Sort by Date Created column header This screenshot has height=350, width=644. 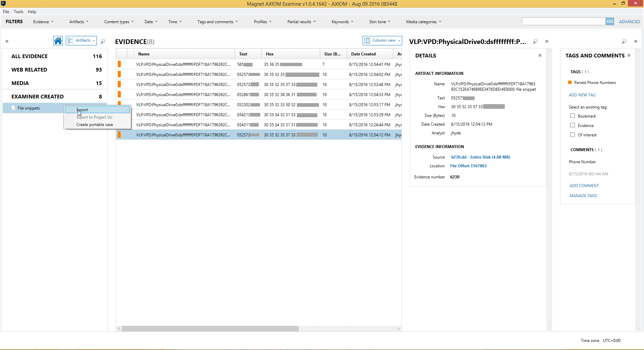(370, 54)
